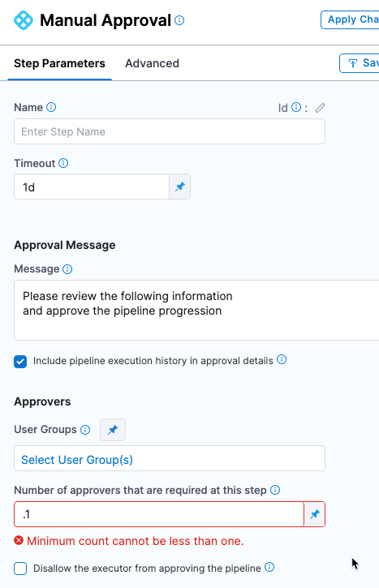Screen dimensions: 379x588
Task: Click pin icon beside Timeout field
Action: (179, 187)
